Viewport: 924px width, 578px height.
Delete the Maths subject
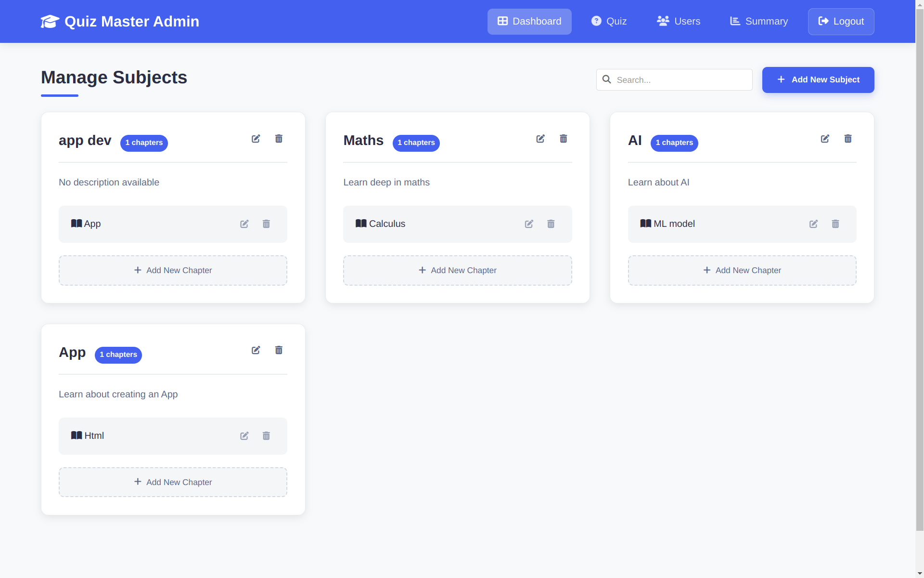[x=564, y=139]
